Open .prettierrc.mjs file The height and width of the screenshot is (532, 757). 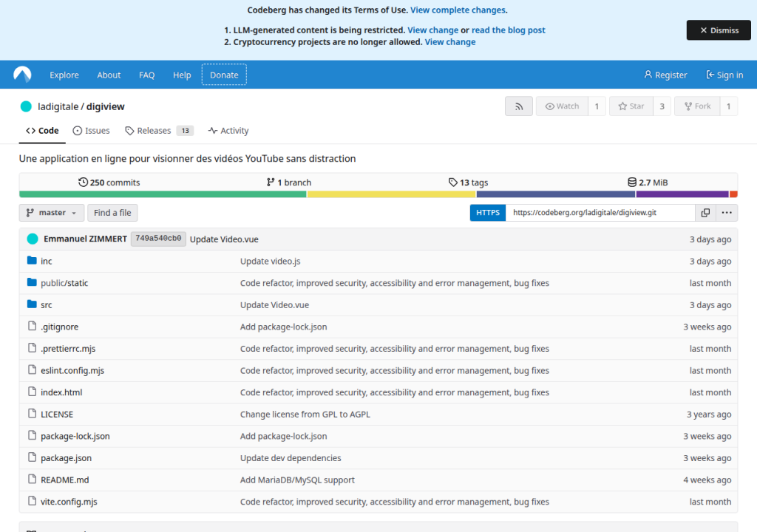68,349
